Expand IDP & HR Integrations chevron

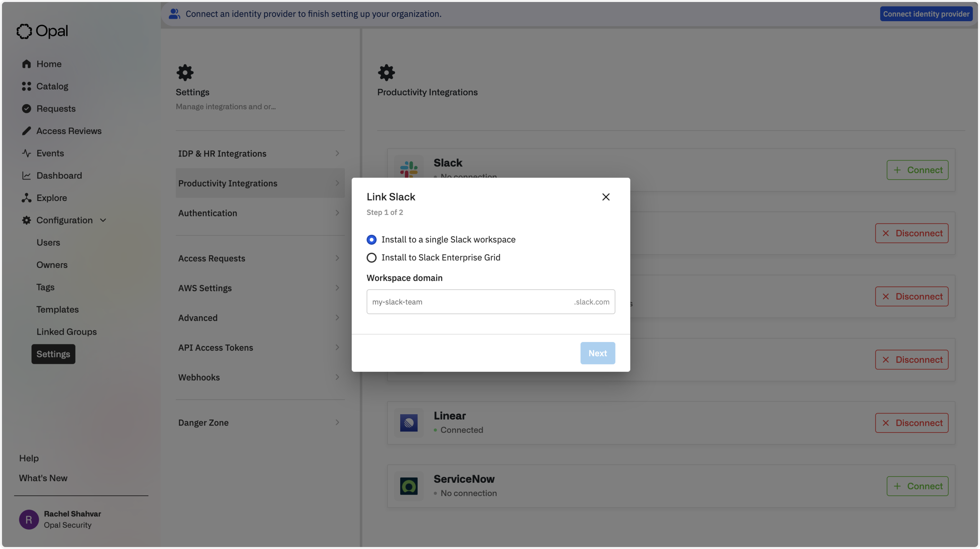point(337,153)
